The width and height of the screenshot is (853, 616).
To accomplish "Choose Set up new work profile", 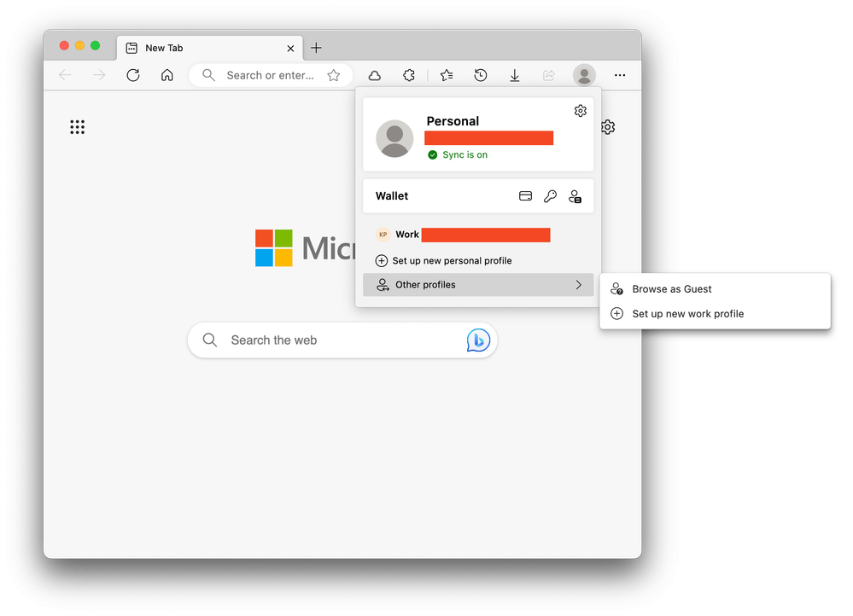I will (x=715, y=314).
